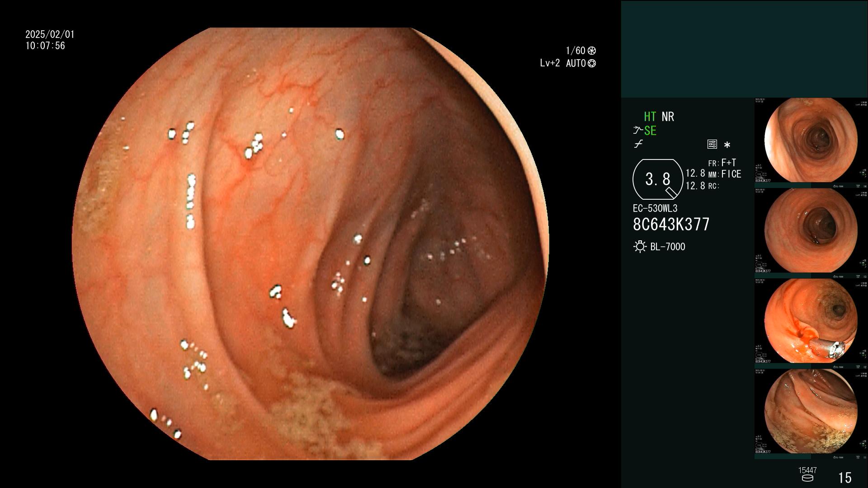The height and width of the screenshot is (488, 868).
Task: Click the scope model EC-530WL3 text
Action: tap(655, 208)
